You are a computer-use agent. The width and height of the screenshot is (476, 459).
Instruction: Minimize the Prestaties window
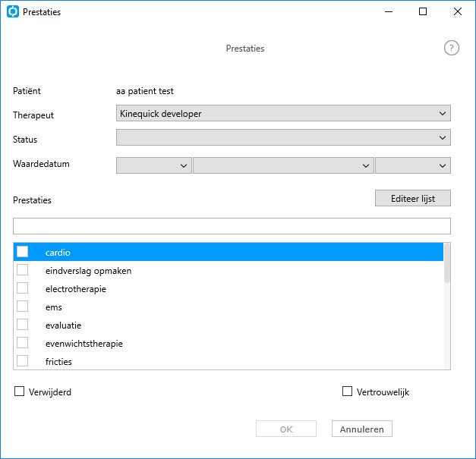389,11
